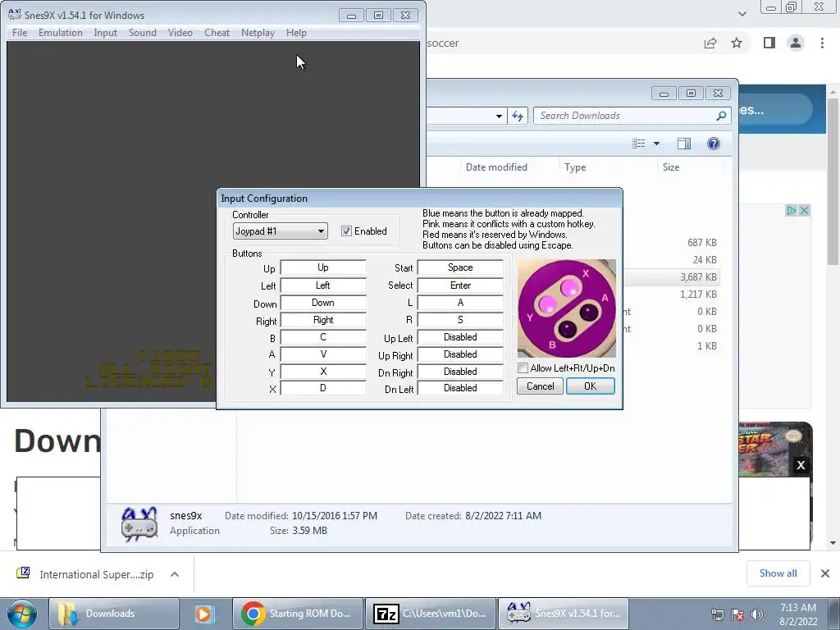Open Windows Media Player taskbar icon

point(204,614)
